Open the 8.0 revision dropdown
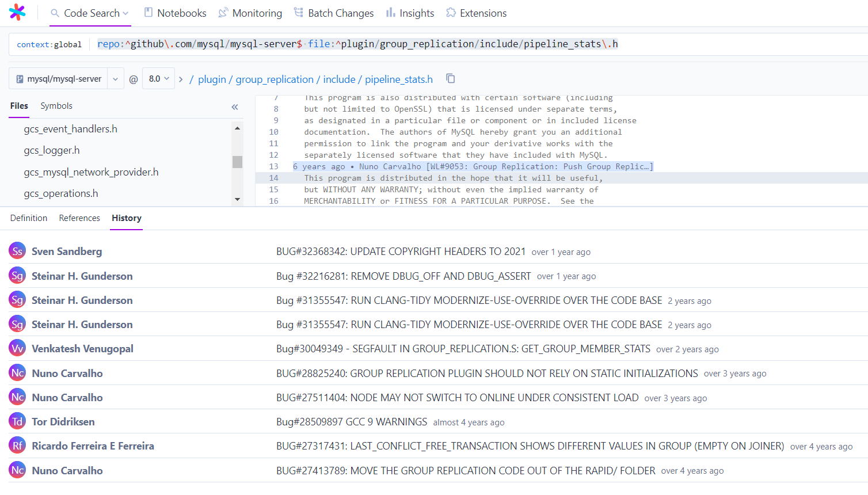 point(159,78)
